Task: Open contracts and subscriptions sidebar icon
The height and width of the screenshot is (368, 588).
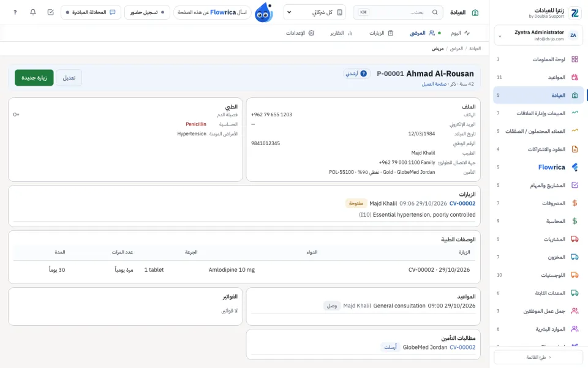Action: (x=575, y=149)
